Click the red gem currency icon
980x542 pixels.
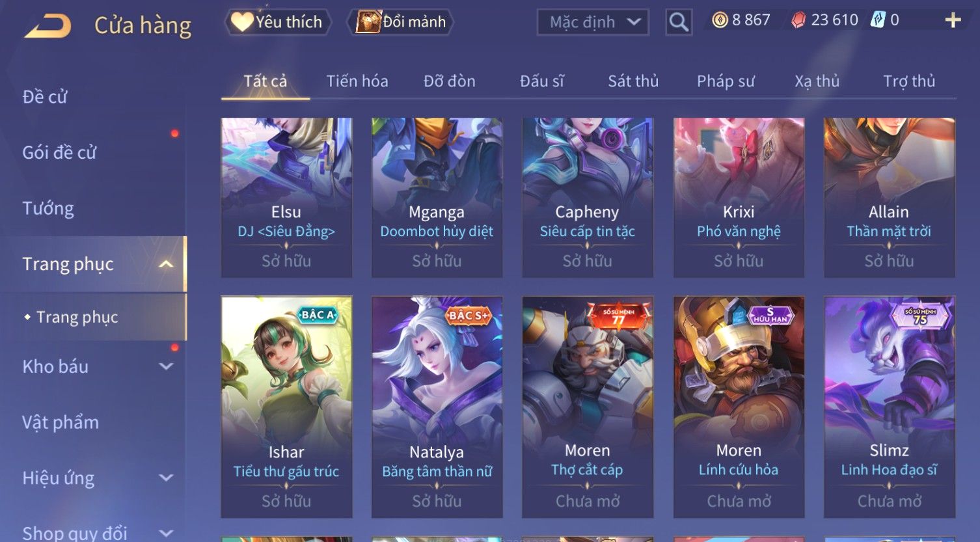tap(798, 21)
